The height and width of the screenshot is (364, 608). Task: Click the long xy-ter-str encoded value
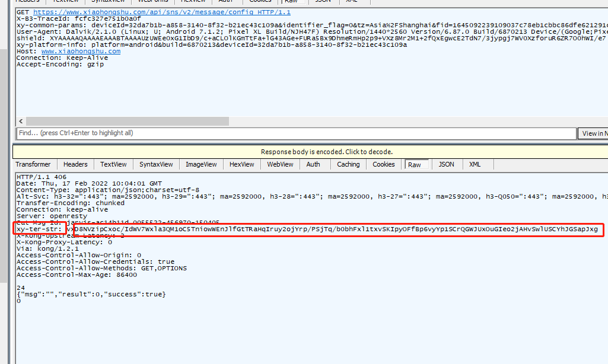(332, 229)
